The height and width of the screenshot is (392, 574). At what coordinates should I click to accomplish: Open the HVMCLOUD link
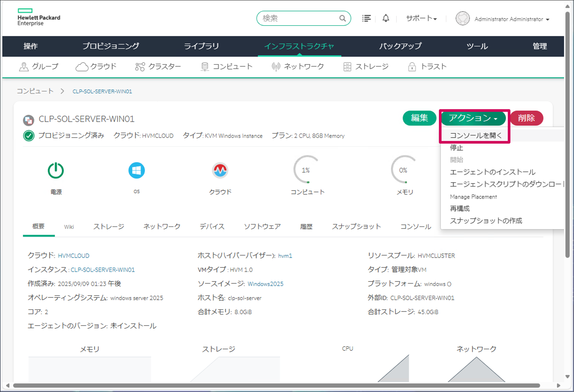73,255
